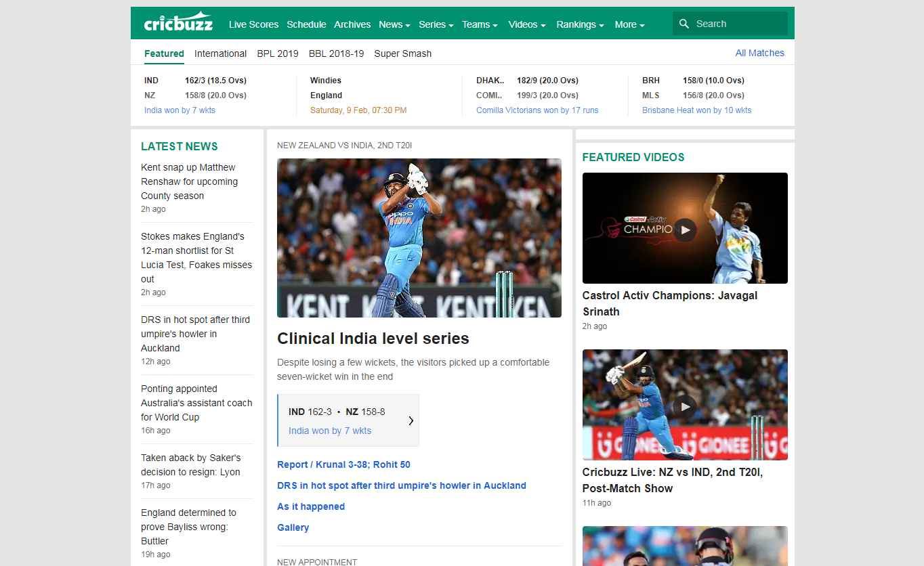Switch to the International matches tab

220,53
